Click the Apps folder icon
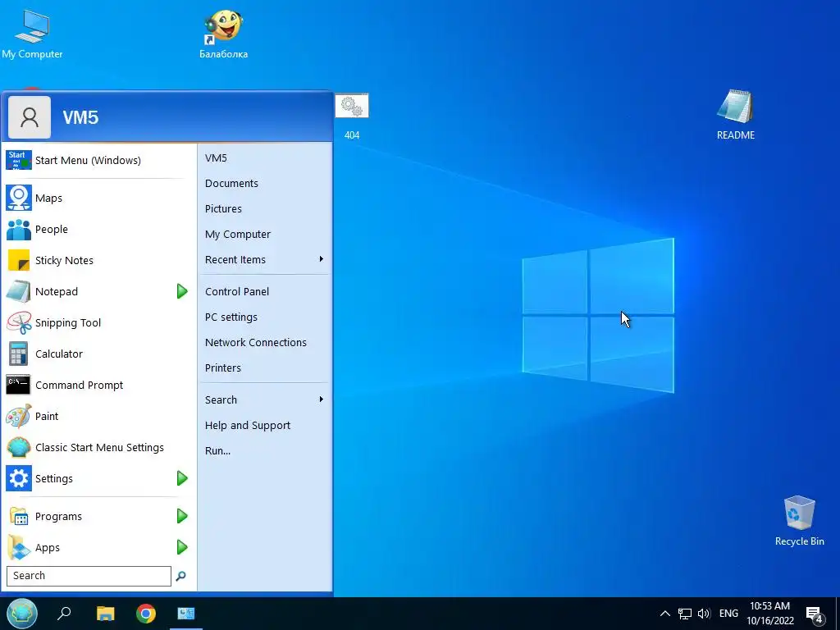 (x=19, y=547)
